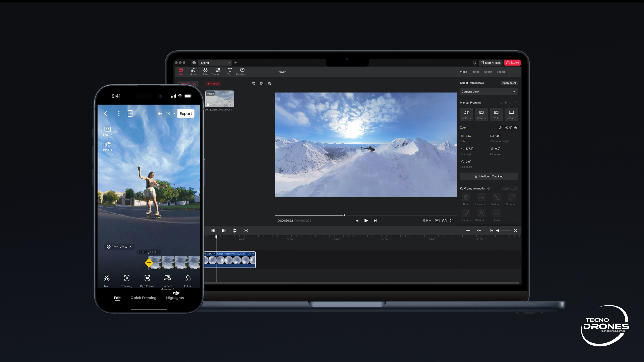The height and width of the screenshot is (362, 644).
Task: Open the Music panel in toolbar
Action: click(193, 71)
